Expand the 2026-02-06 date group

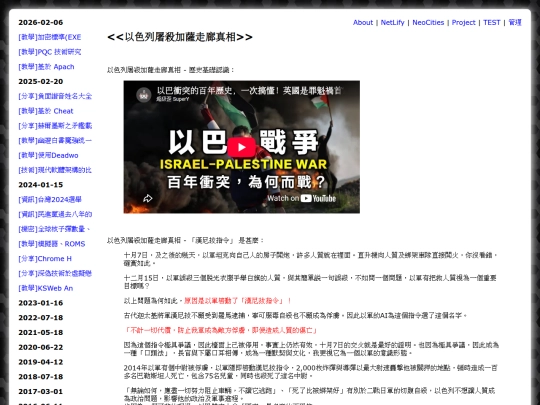click(x=41, y=22)
